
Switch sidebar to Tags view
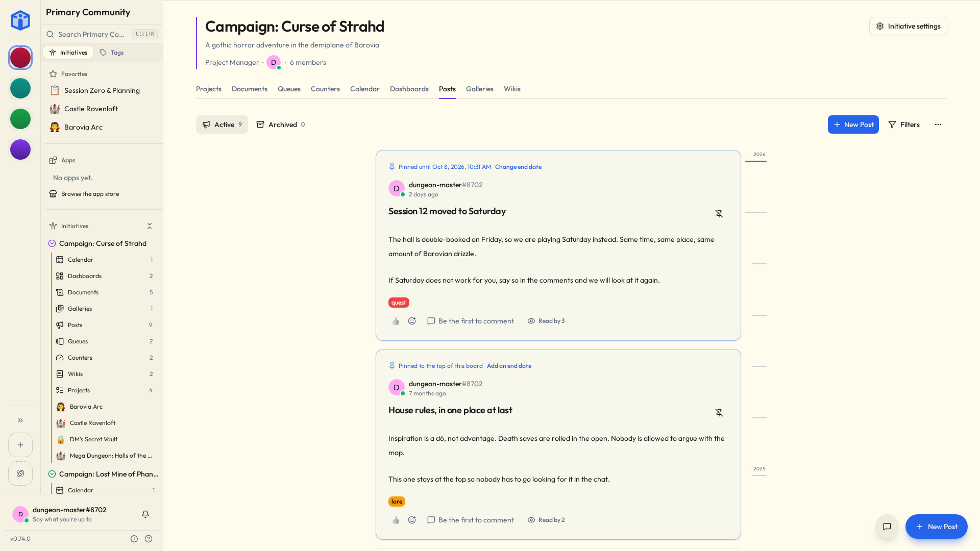[x=112, y=53]
